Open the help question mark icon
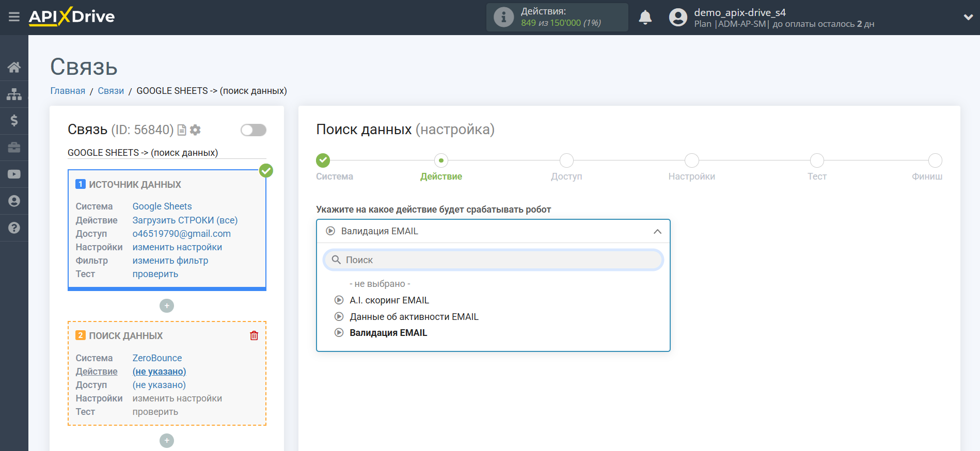The height and width of the screenshot is (451, 980). (14, 228)
